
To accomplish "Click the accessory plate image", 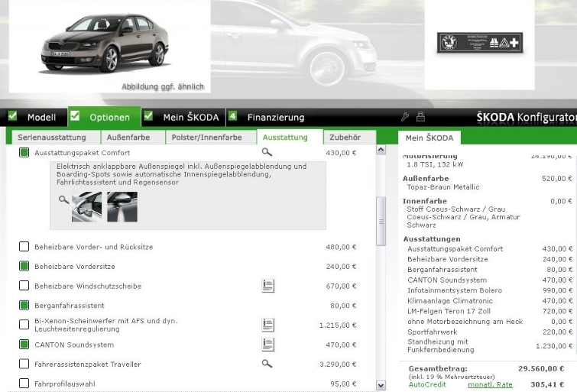I will [479, 43].
